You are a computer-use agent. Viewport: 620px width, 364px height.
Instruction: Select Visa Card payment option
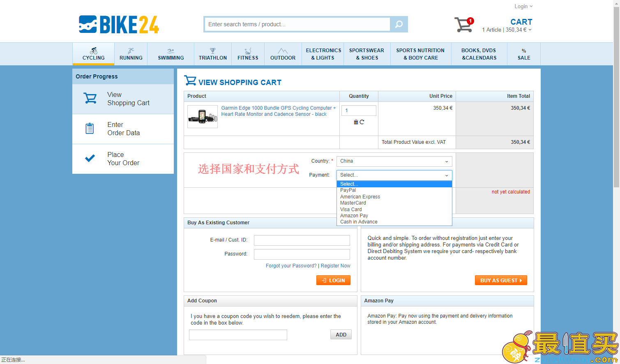click(x=394, y=210)
